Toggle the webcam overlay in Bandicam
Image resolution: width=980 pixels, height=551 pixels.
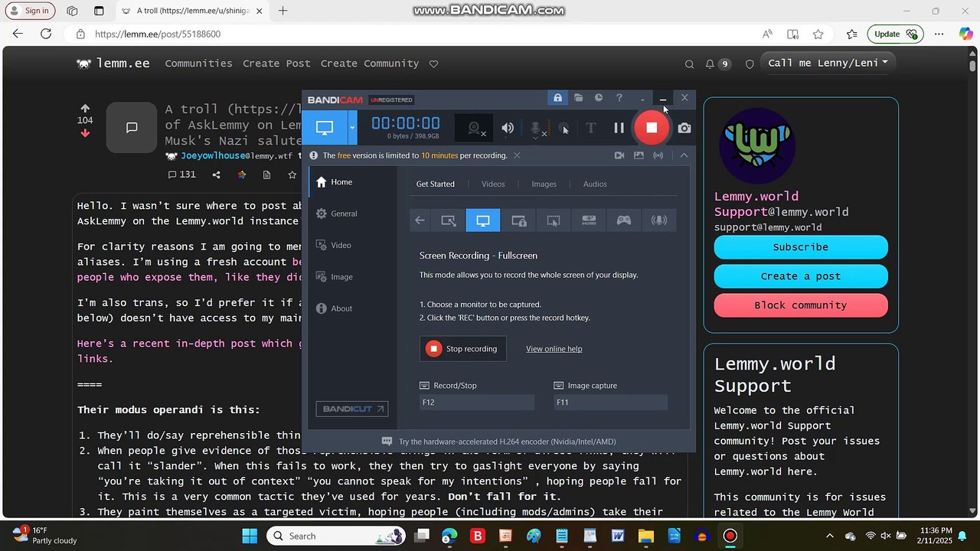475,129
